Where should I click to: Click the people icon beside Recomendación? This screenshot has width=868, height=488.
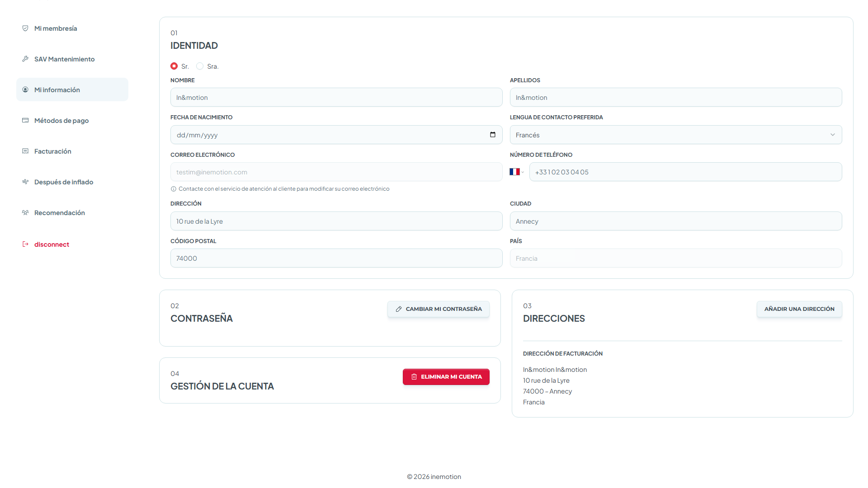(25, 212)
